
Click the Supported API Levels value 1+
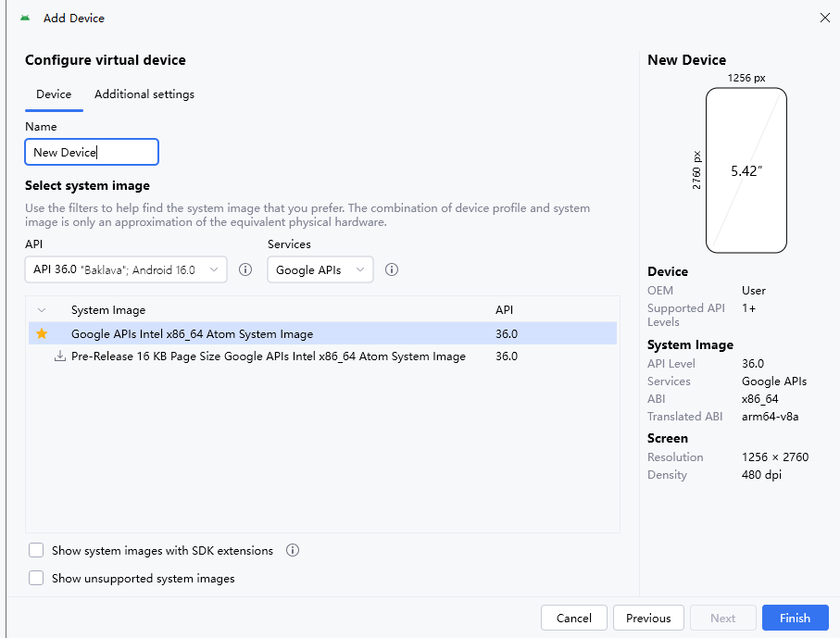pyautogui.click(x=748, y=308)
